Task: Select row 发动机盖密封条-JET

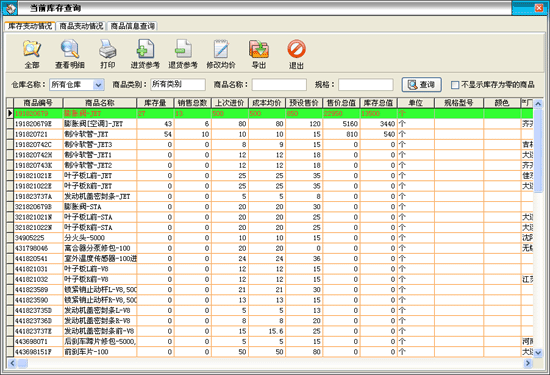Action: tap(270, 196)
